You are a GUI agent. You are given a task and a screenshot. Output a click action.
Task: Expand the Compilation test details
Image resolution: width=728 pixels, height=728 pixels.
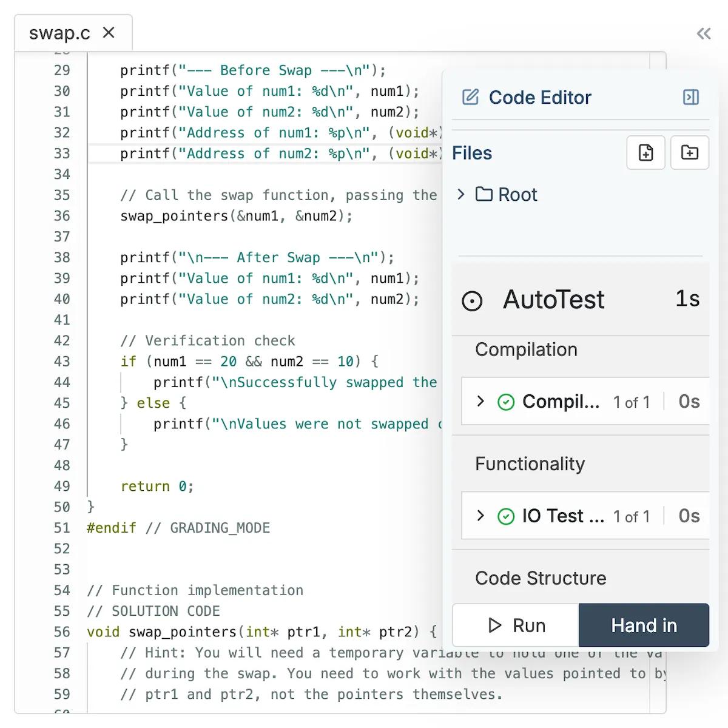[480, 401]
